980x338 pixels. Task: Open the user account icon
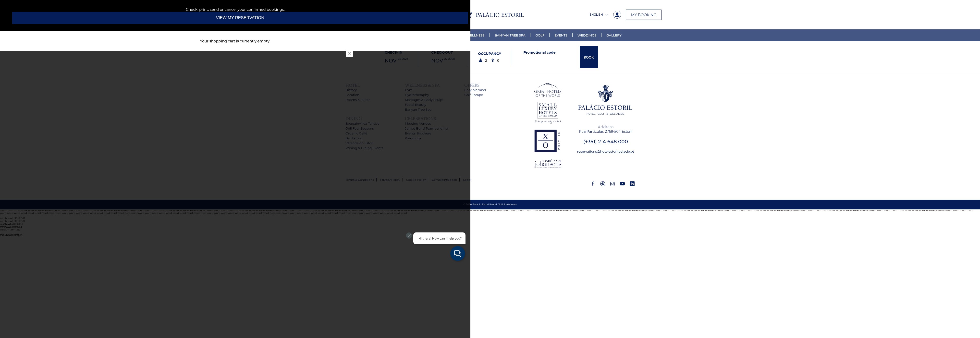point(617,15)
